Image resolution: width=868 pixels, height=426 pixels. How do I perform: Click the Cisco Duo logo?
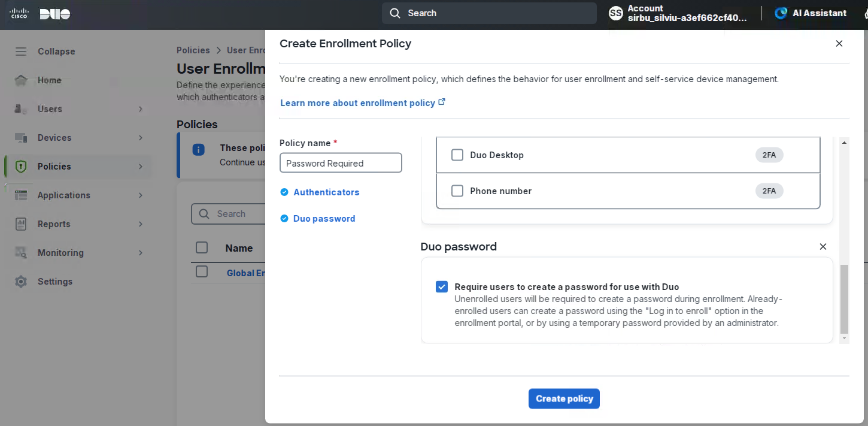coord(40,13)
